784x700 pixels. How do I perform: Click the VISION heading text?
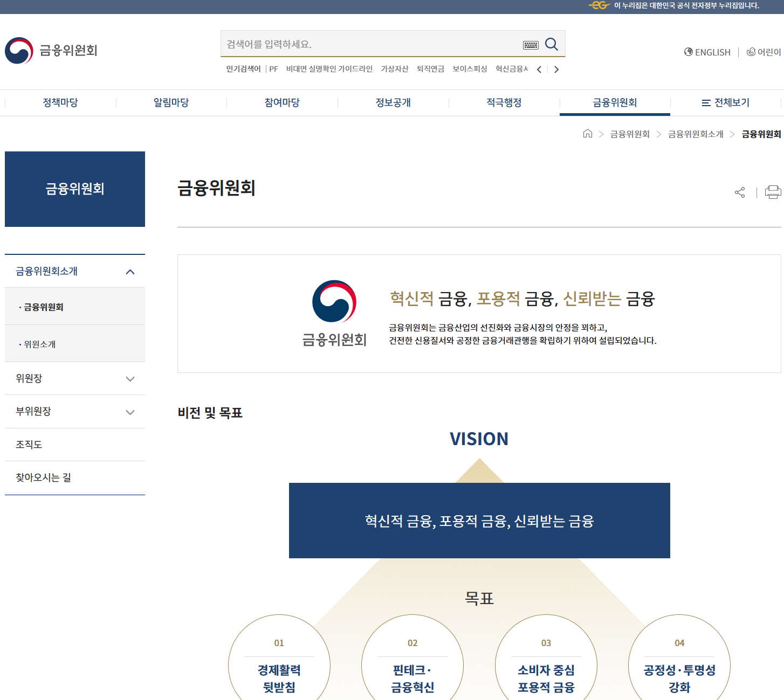coord(479,439)
